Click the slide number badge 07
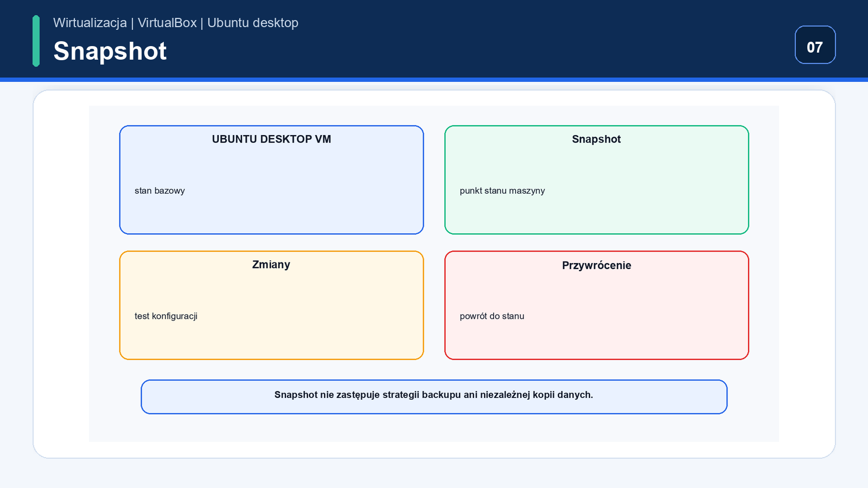868x488 pixels. pyautogui.click(x=815, y=45)
